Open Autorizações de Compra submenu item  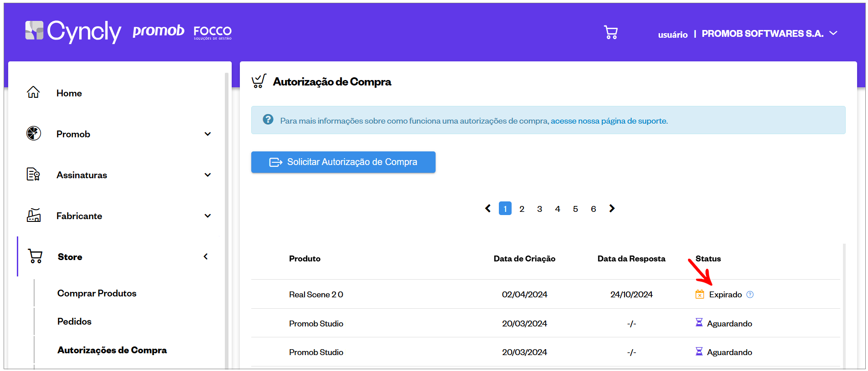click(x=112, y=350)
